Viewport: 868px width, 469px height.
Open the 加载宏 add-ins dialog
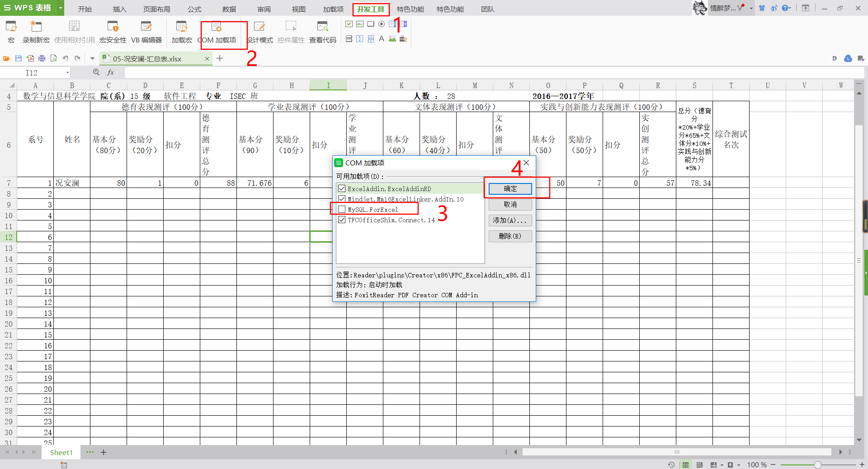point(182,32)
